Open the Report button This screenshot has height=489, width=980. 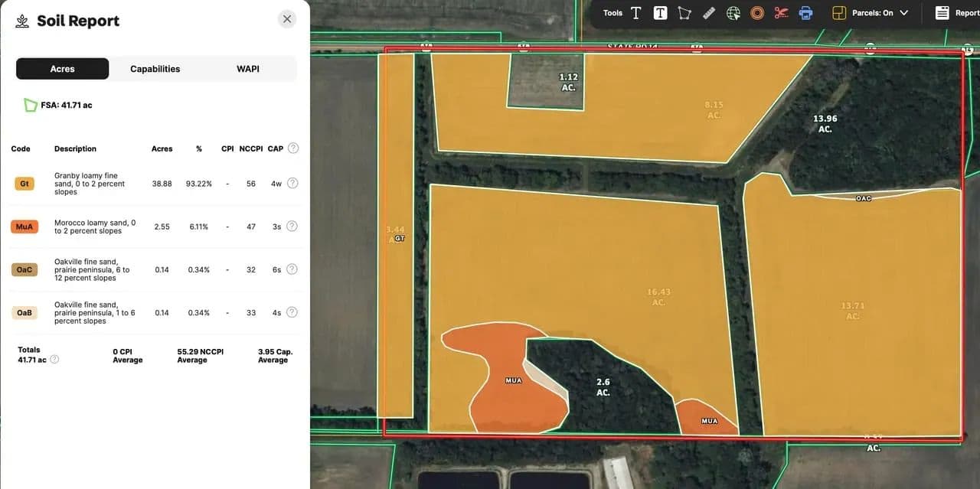(x=957, y=13)
